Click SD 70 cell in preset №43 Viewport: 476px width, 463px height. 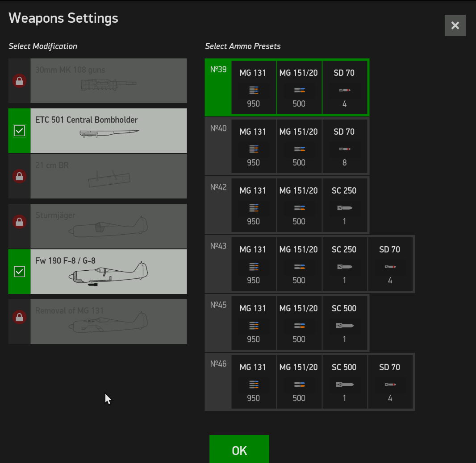pos(390,264)
